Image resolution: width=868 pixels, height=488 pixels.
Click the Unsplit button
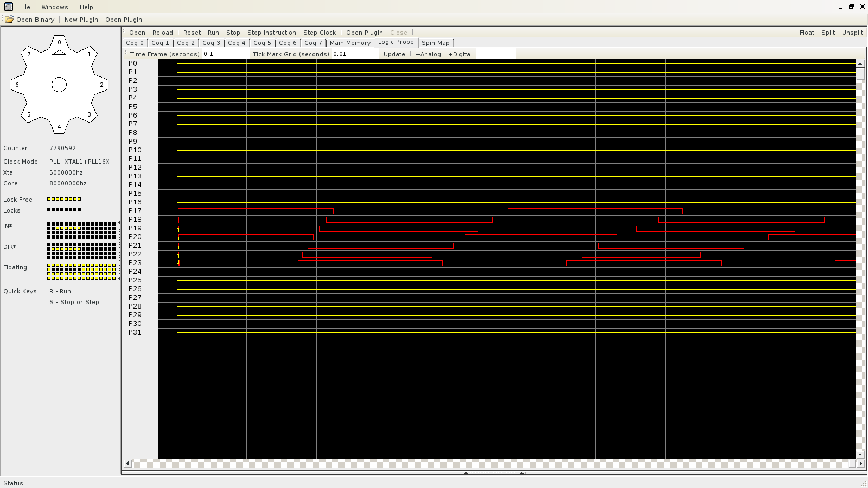(852, 33)
